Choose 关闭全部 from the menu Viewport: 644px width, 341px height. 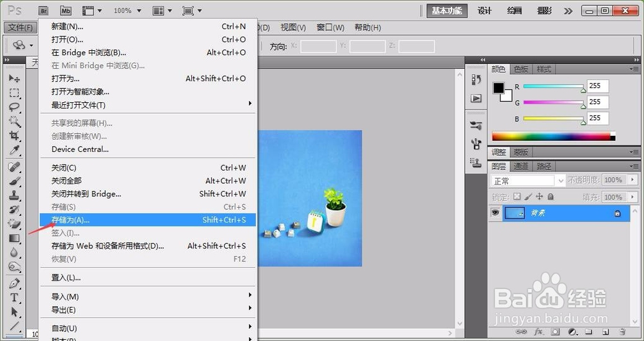click(148, 181)
